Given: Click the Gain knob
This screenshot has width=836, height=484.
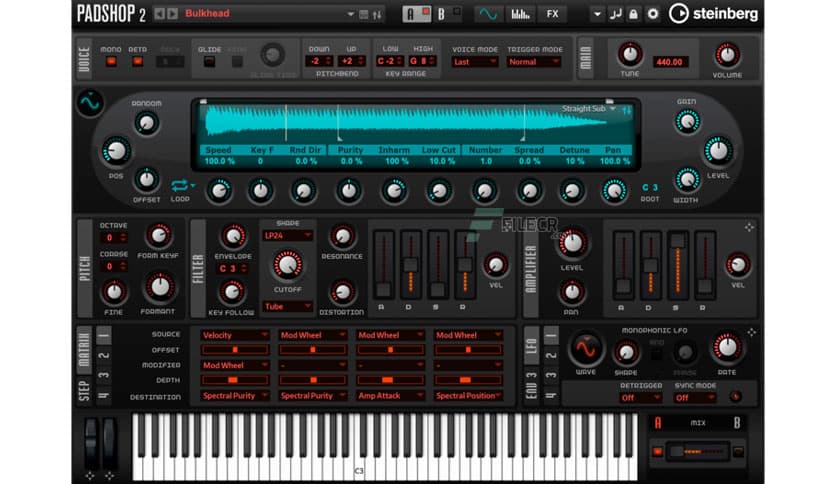Looking at the screenshot, I should tap(687, 122).
